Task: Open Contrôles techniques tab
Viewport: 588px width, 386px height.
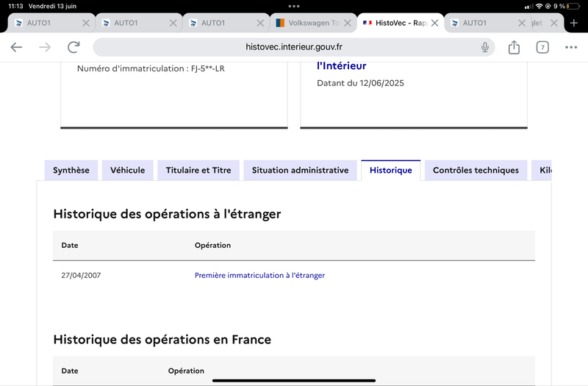Action: [x=476, y=171]
